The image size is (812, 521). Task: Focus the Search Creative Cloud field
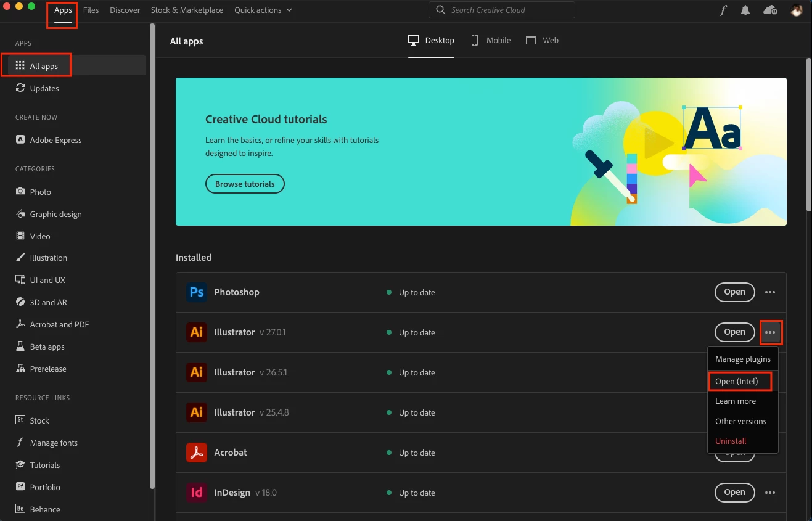point(501,10)
